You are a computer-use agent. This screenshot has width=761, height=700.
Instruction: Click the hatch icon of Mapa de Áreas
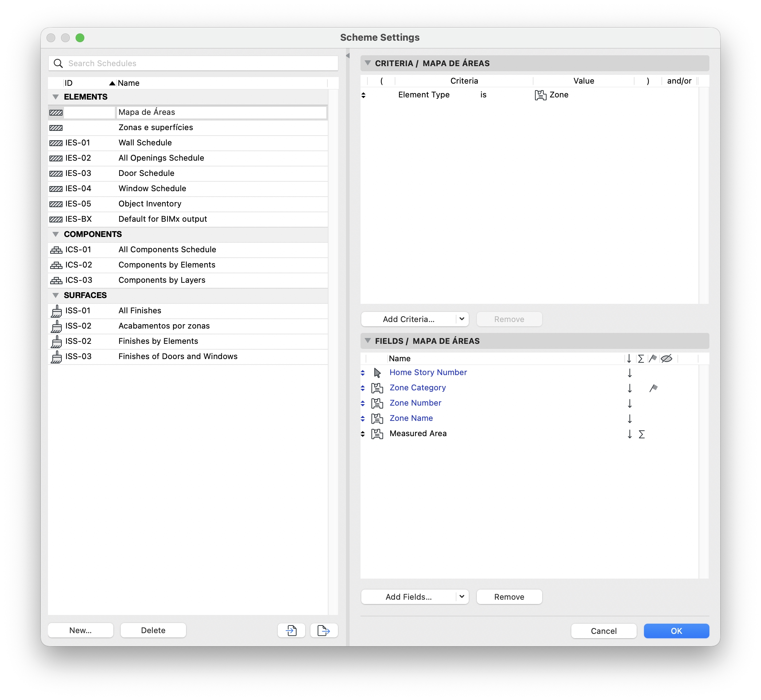tap(56, 113)
